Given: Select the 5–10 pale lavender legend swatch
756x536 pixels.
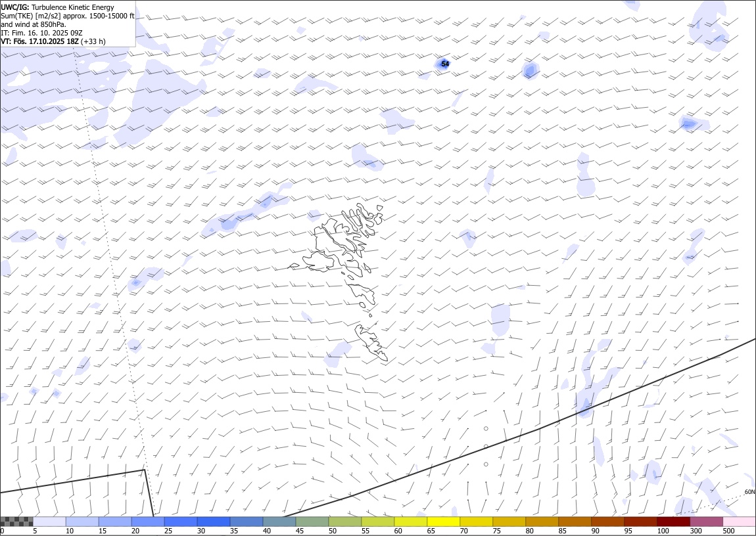Looking at the screenshot, I should (x=50, y=522).
